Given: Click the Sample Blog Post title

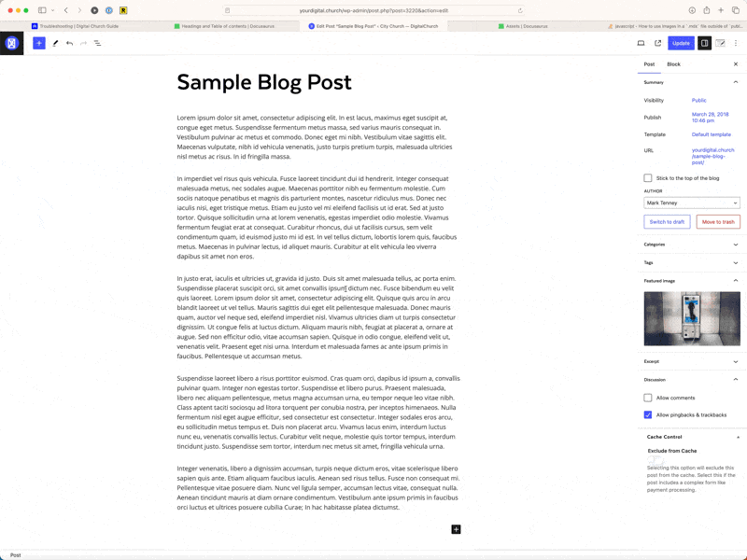Looking at the screenshot, I should click(x=264, y=82).
